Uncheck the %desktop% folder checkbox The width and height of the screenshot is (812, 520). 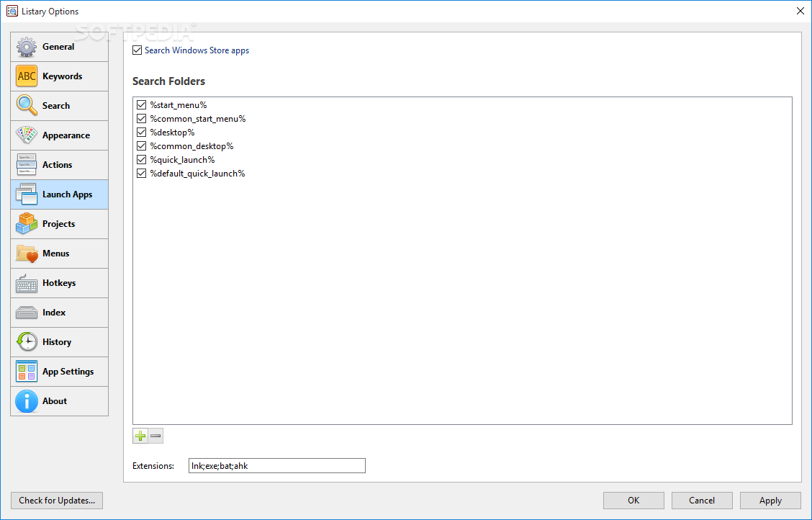[141, 133]
